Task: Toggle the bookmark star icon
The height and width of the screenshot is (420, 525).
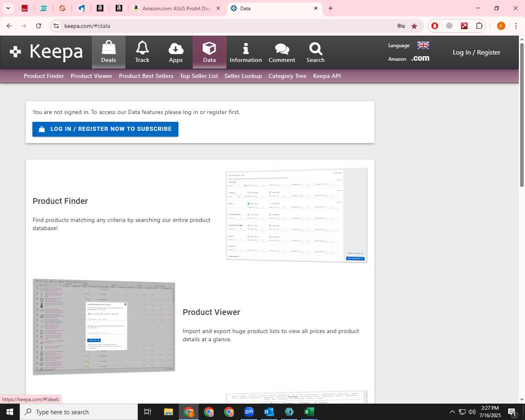Action: (414, 26)
